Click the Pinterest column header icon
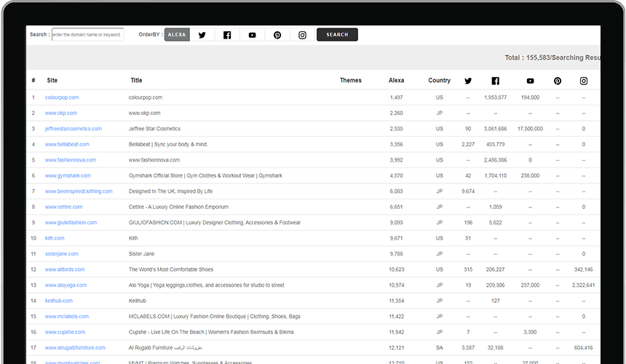The height and width of the screenshot is (364, 626). [558, 81]
